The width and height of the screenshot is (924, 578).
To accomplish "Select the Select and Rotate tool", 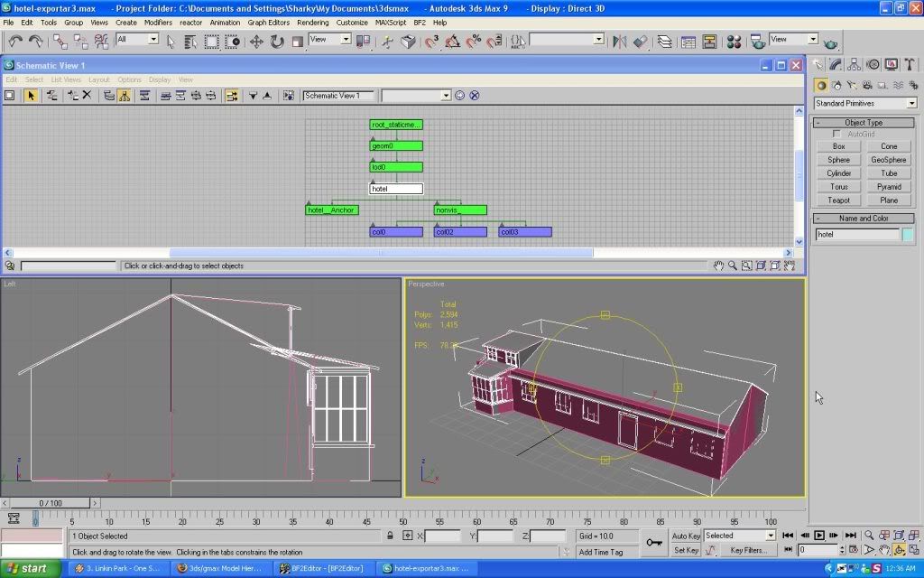I will point(277,41).
